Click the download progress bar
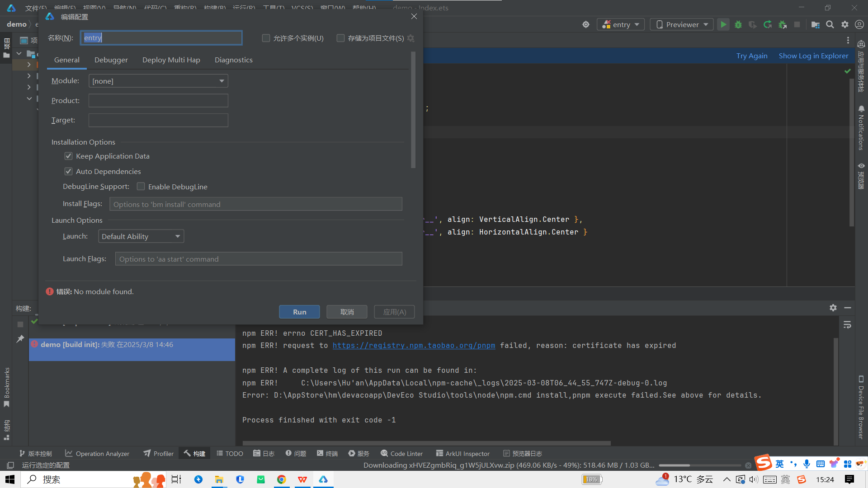 (x=700, y=465)
